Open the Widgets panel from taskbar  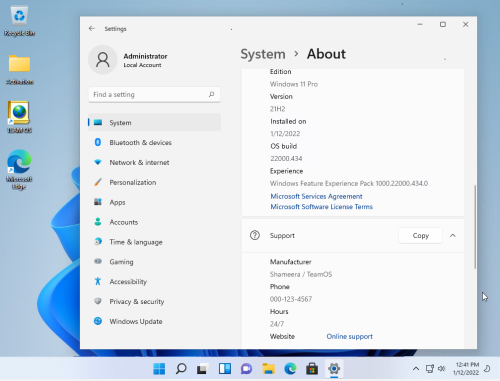pos(225,369)
